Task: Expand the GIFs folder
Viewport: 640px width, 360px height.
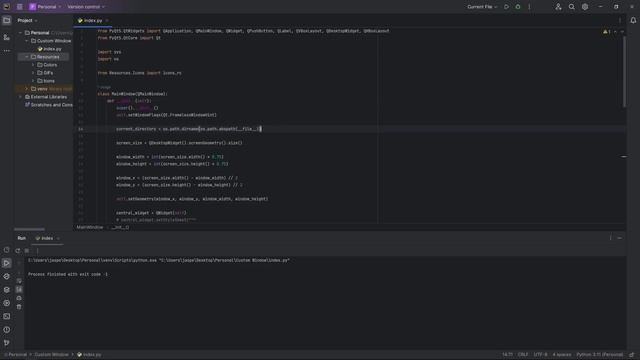Action: point(33,73)
